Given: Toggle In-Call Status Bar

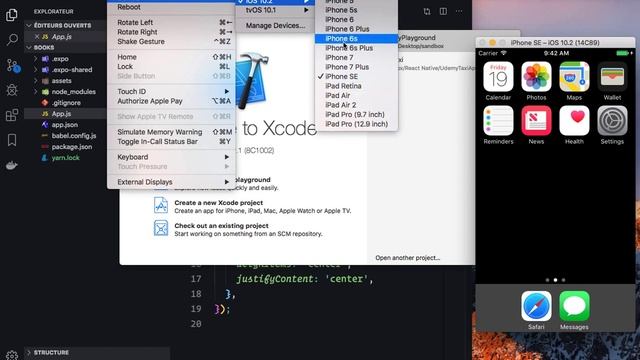Looking at the screenshot, I should [x=171, y=142].
